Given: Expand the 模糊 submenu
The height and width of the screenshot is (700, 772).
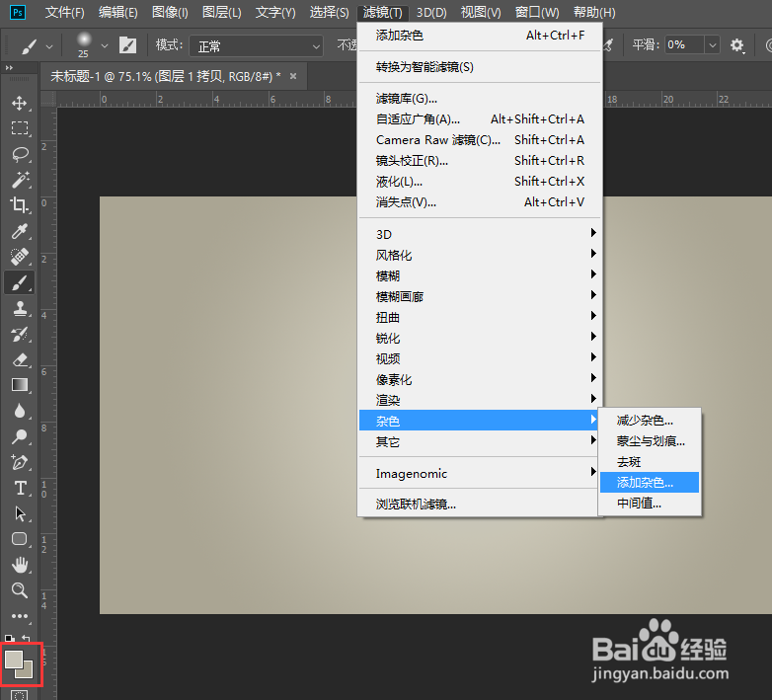Looking at the screenshot, I should (479, 275).
